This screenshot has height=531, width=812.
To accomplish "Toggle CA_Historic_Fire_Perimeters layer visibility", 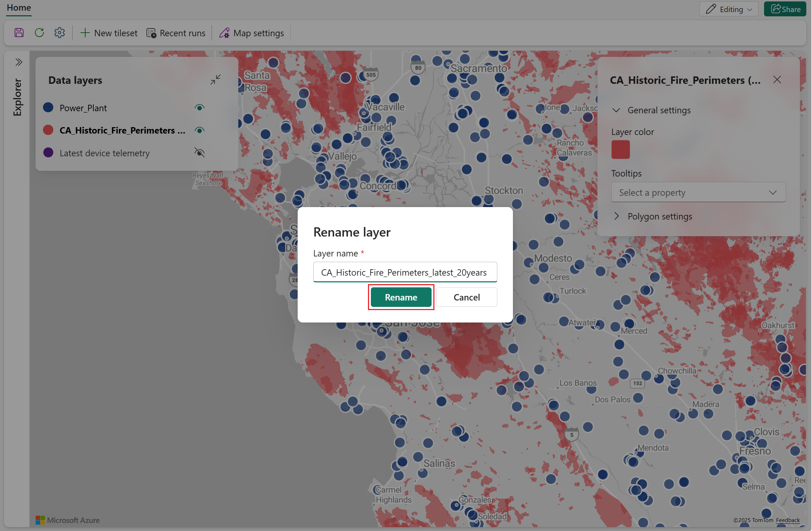I will [199, 130].
